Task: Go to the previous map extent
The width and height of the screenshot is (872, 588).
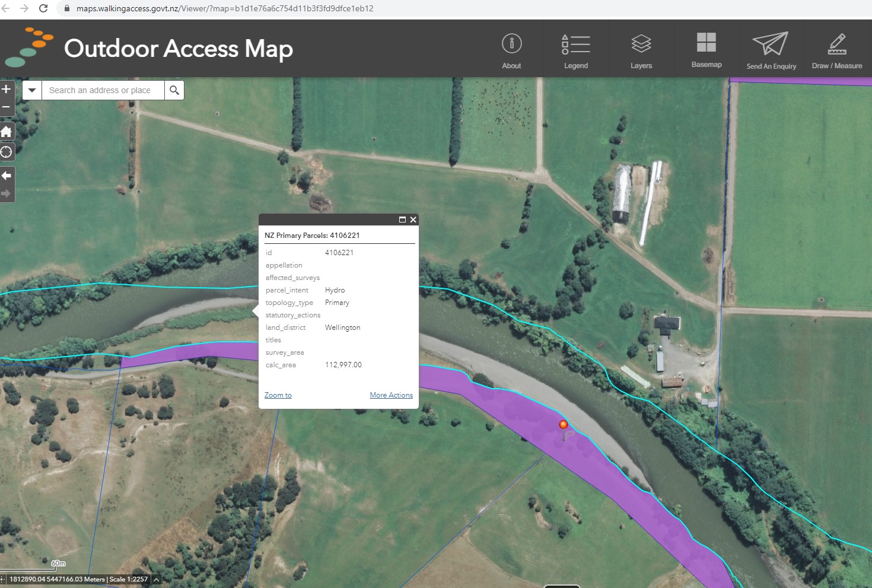Action: [7, 176]
